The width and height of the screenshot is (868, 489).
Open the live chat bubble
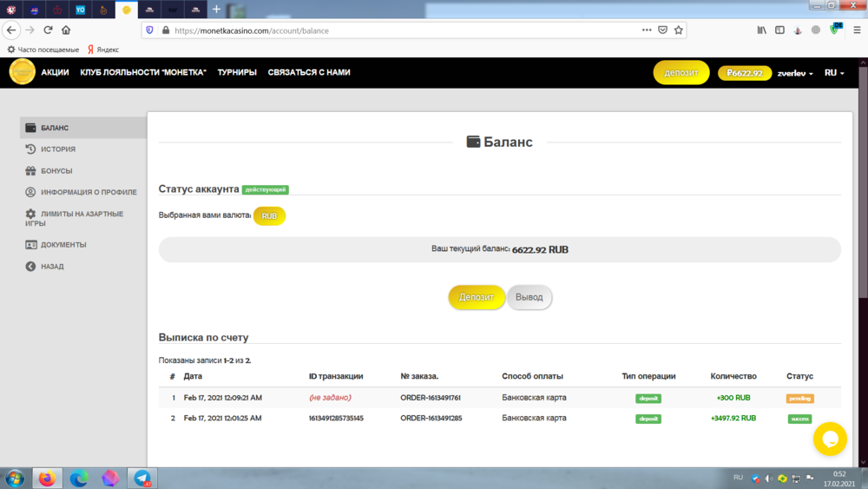[x=830, y=439]
